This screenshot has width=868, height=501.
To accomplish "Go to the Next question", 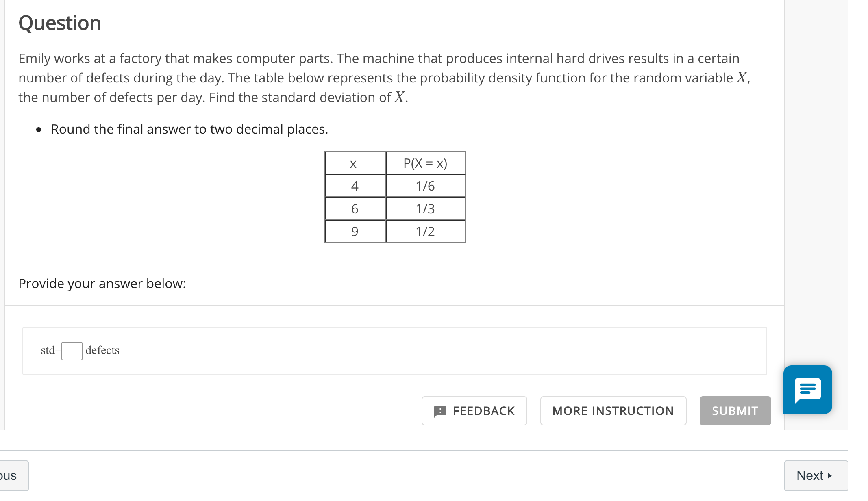I will (x=816, y=475).
